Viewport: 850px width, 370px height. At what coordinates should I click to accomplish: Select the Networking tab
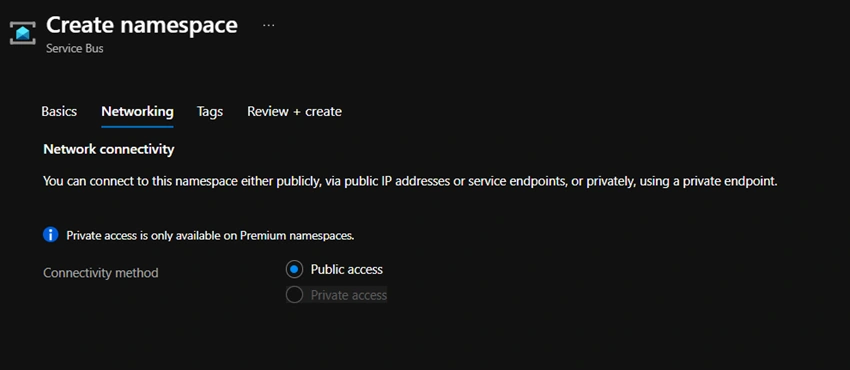click(137, 112)
